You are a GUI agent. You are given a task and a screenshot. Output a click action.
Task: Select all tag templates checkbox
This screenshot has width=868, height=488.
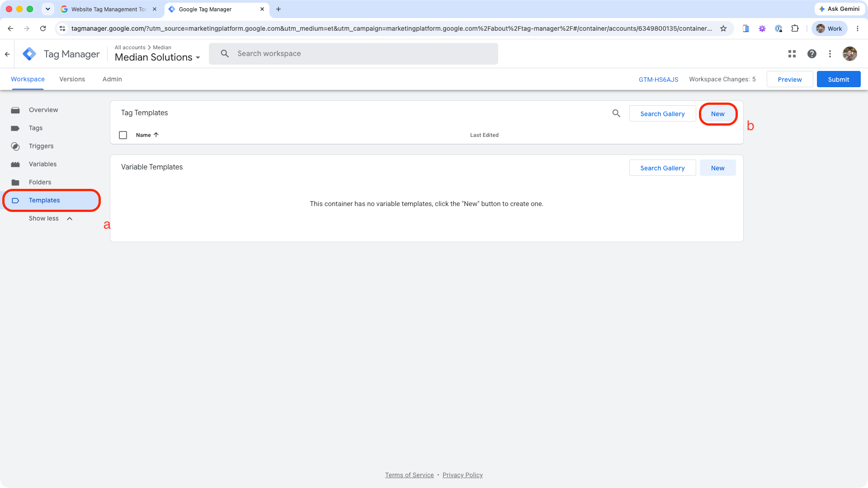coord(123,135)
